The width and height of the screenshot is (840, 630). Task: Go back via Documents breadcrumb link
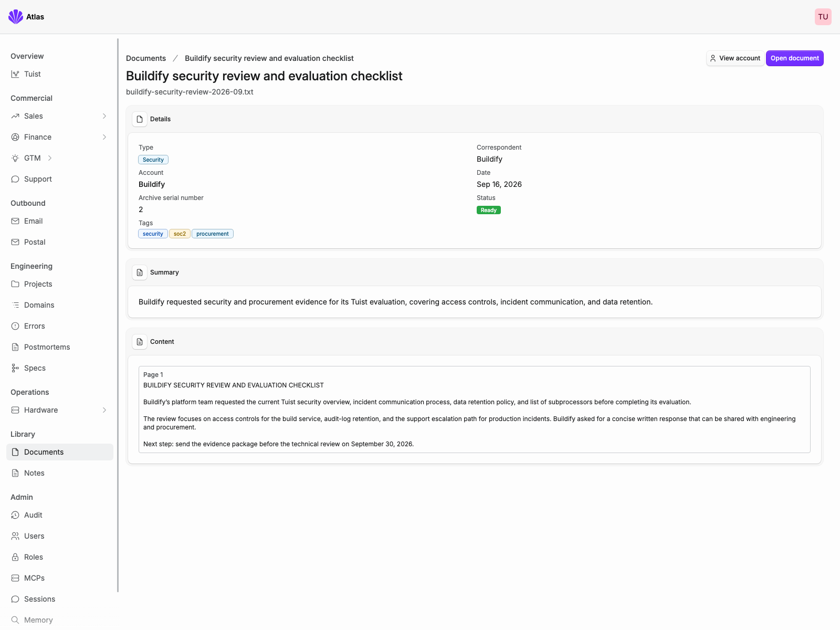click(x=146, y=58)
